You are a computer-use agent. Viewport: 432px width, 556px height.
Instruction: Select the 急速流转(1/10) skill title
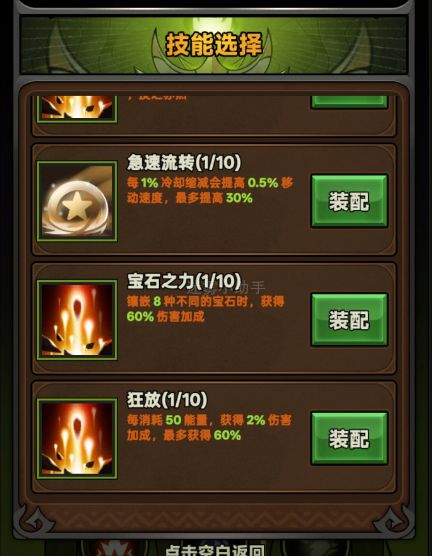tap(184, 163)
